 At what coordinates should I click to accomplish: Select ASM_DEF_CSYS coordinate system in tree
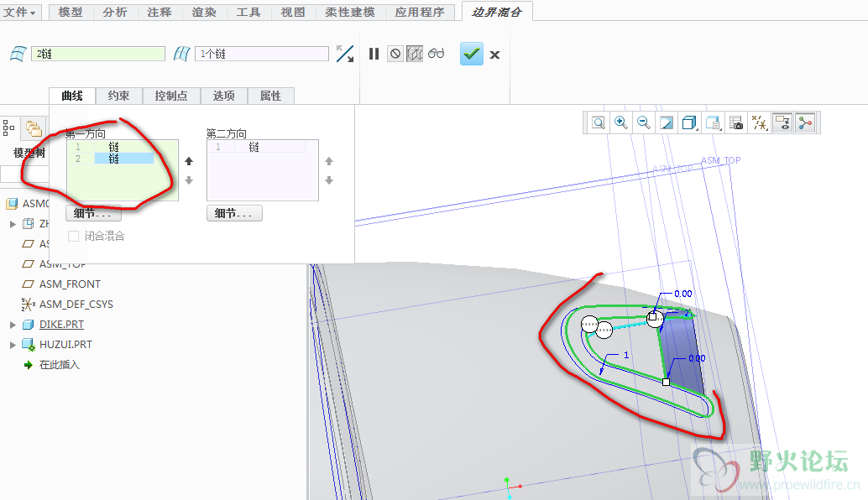76,305
